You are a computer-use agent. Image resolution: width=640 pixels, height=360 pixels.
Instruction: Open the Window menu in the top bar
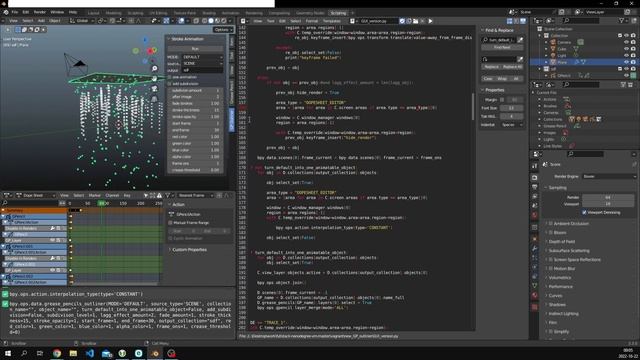tap(57, 13)
